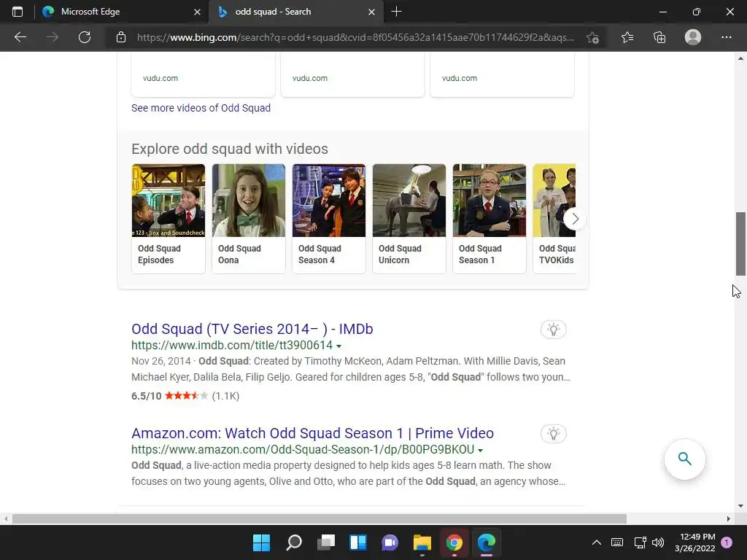
Task: Open the profile avatar menu
Action: click(x=693, y=37)
